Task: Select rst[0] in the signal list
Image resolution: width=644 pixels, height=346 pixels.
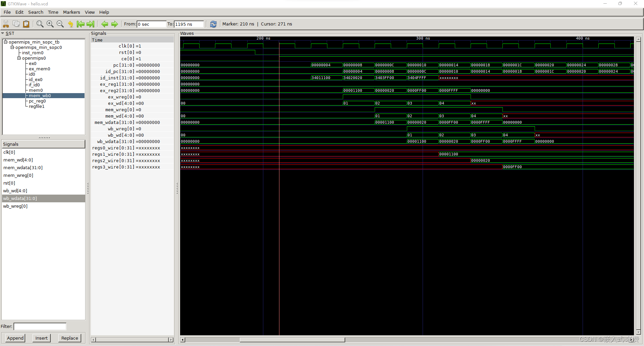Action: tap(43, 183)
